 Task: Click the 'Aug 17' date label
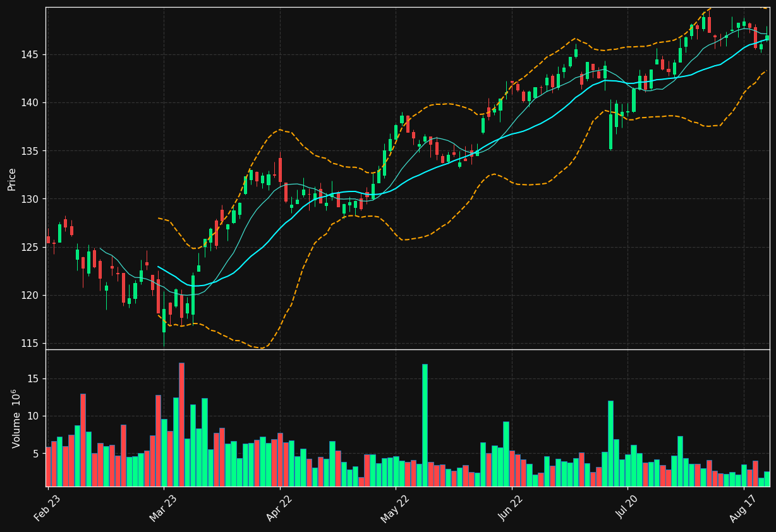tap(743, 508)
